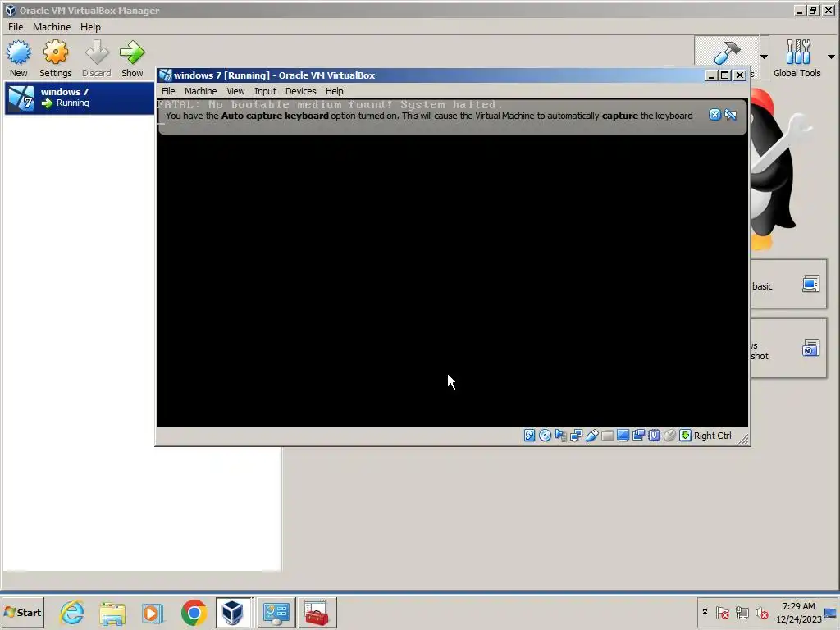
Task: Open File menu in VM window
Action: (168, 91)
